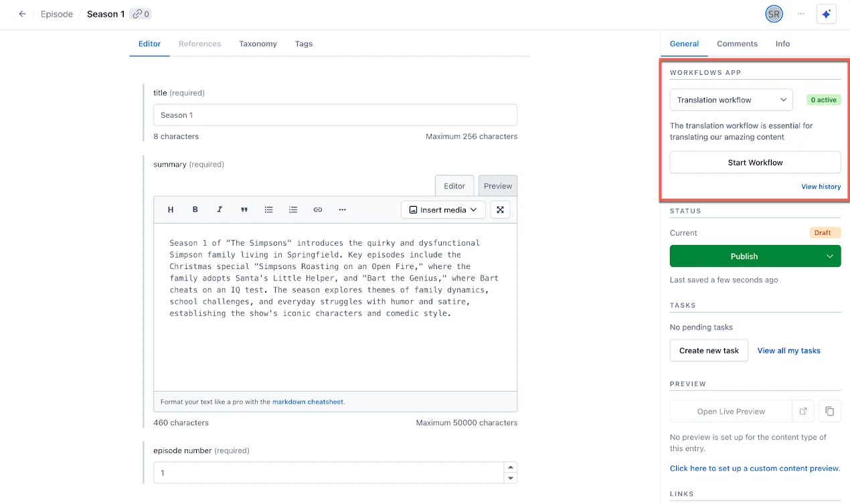Image resolution: width=850 pixels, height=504 pixels.
Task: Open Publish button dropdown arrow
Action: 830,256
